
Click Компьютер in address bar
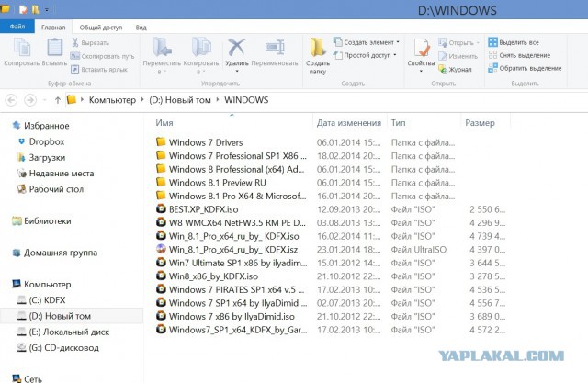click(x=112, y=100)
